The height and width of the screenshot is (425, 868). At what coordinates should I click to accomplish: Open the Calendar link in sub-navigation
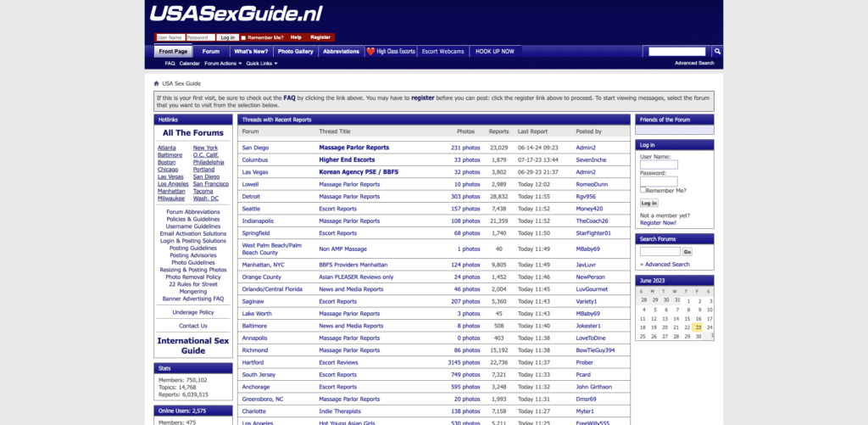[x=189, y=63]
